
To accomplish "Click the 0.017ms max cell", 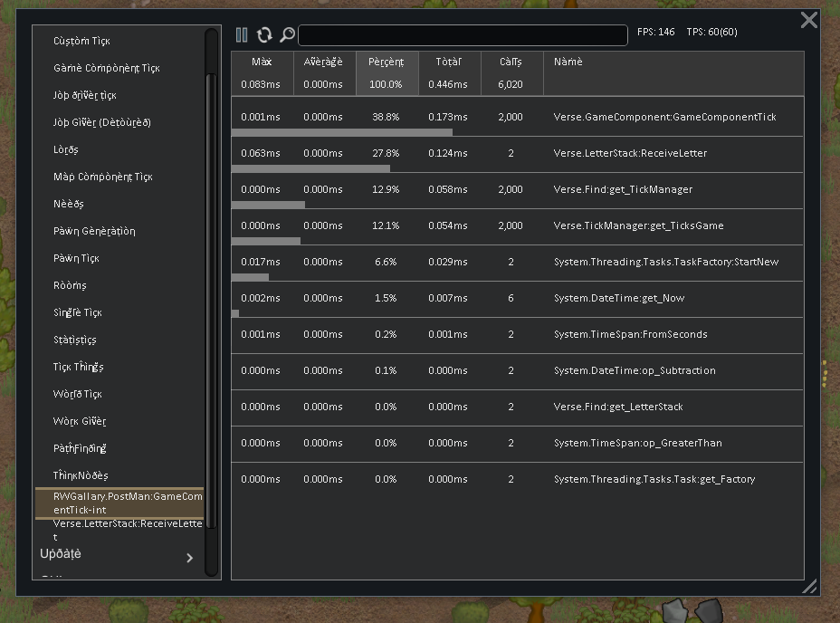I will [x=261, y=262].
